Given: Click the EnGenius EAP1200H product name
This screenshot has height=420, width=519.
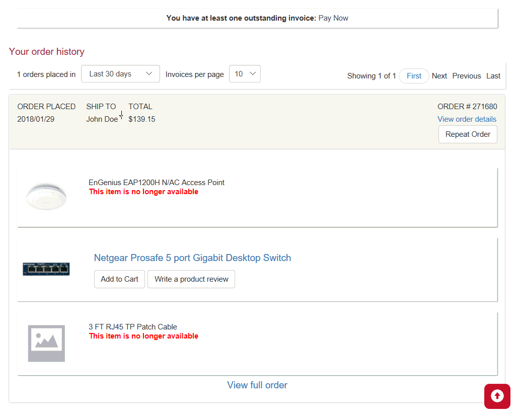Looking at the screenshot, I should (x=157, y=183).
